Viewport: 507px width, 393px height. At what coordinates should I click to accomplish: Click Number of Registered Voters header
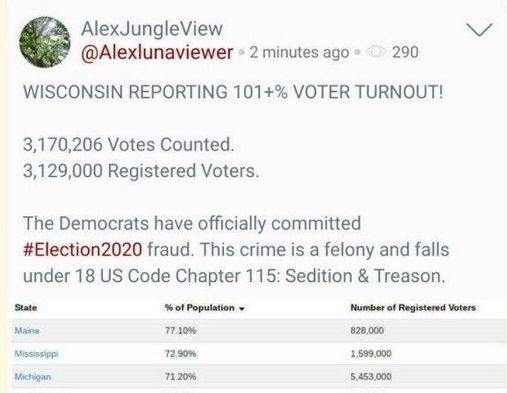pyautogui.click(x=413, y=308)
